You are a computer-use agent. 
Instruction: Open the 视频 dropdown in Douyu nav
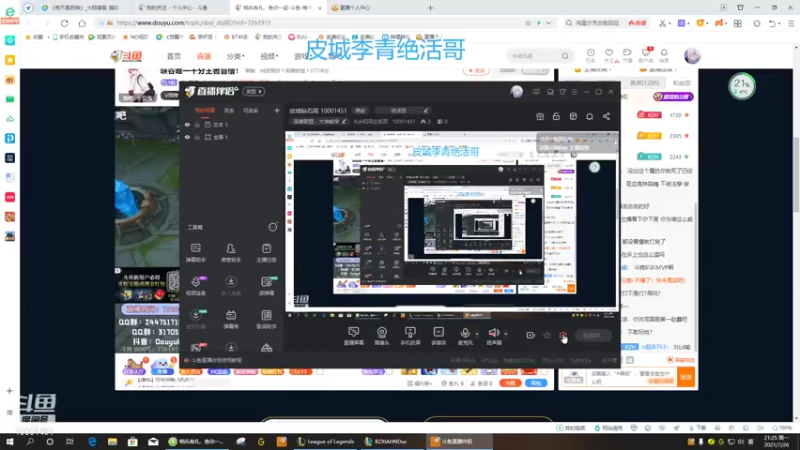269,56
